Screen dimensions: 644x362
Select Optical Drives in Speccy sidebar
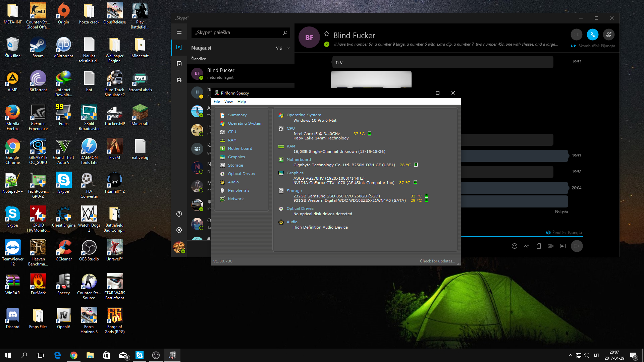tap(241, 174)
